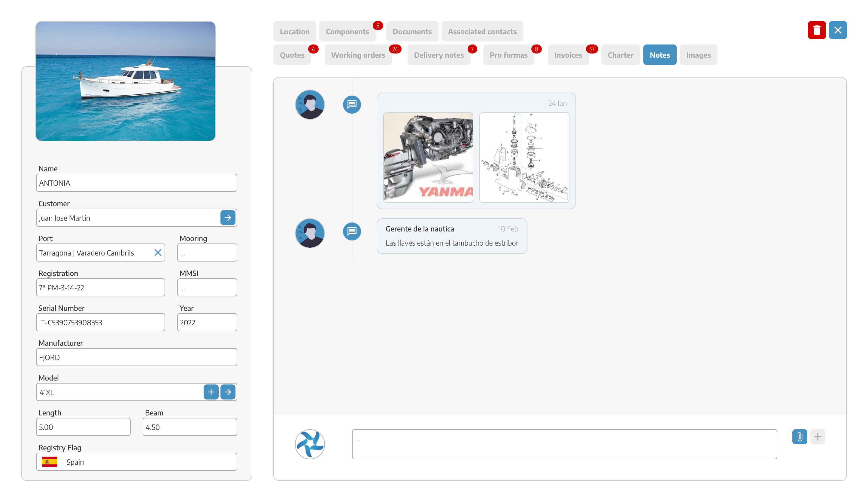Open Associated contacts tab

pyautogui.click(x=482, y=31)
